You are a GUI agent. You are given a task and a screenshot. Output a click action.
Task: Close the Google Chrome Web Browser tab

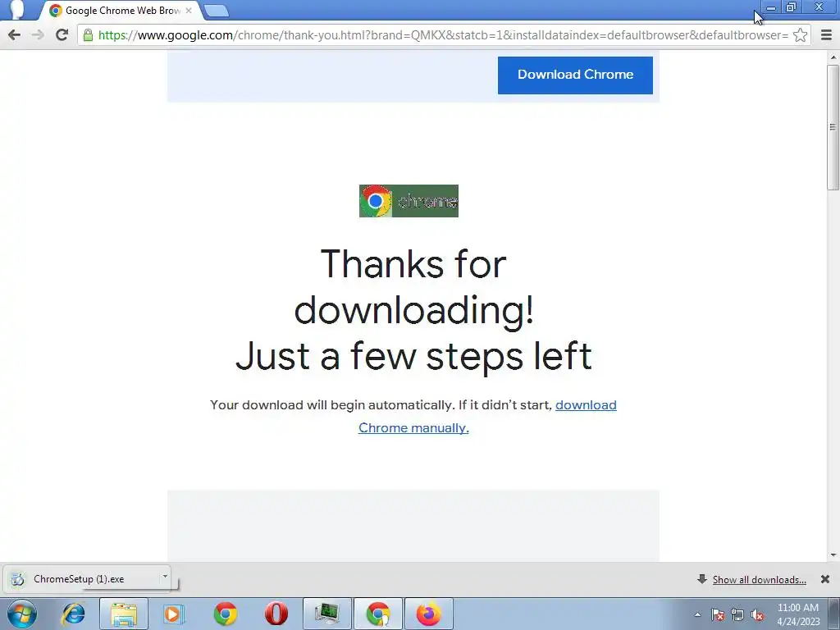189,10
